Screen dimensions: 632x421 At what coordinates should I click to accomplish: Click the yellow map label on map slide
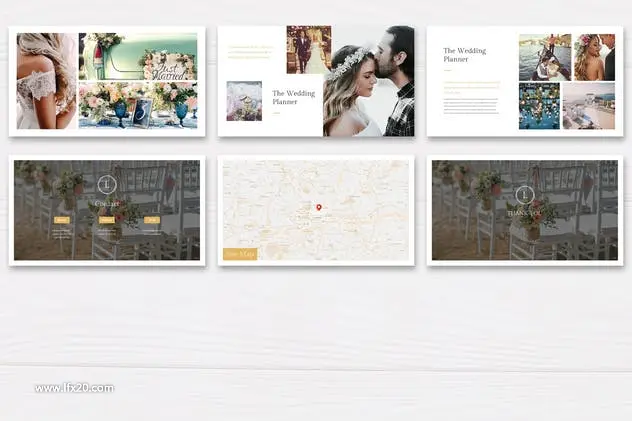240,254
